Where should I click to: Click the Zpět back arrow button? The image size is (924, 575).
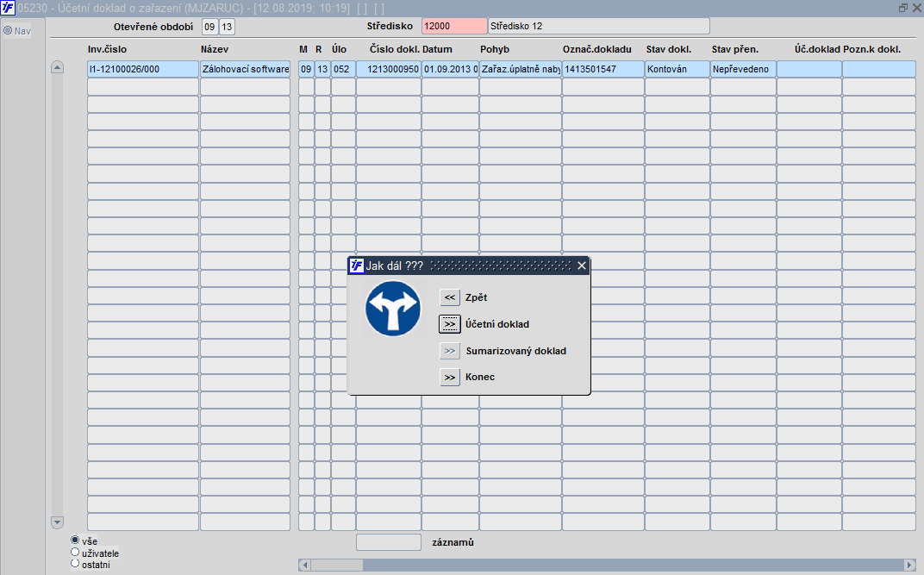click(450, 297)
